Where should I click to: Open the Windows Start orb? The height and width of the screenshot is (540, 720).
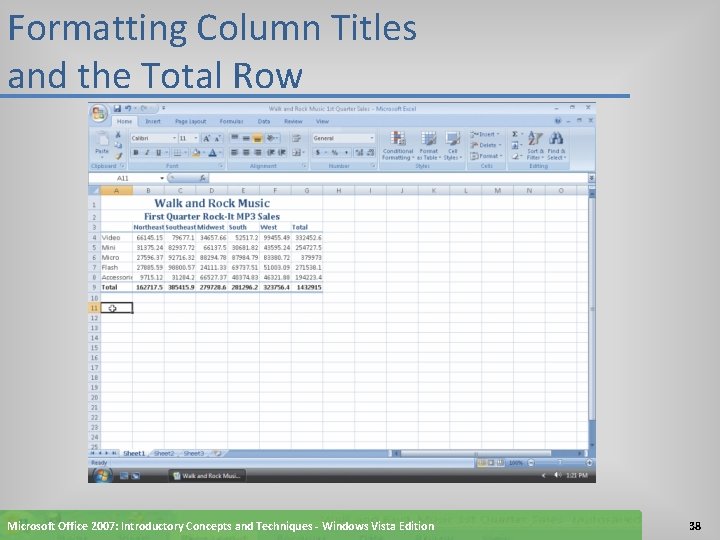coord(101,475)
